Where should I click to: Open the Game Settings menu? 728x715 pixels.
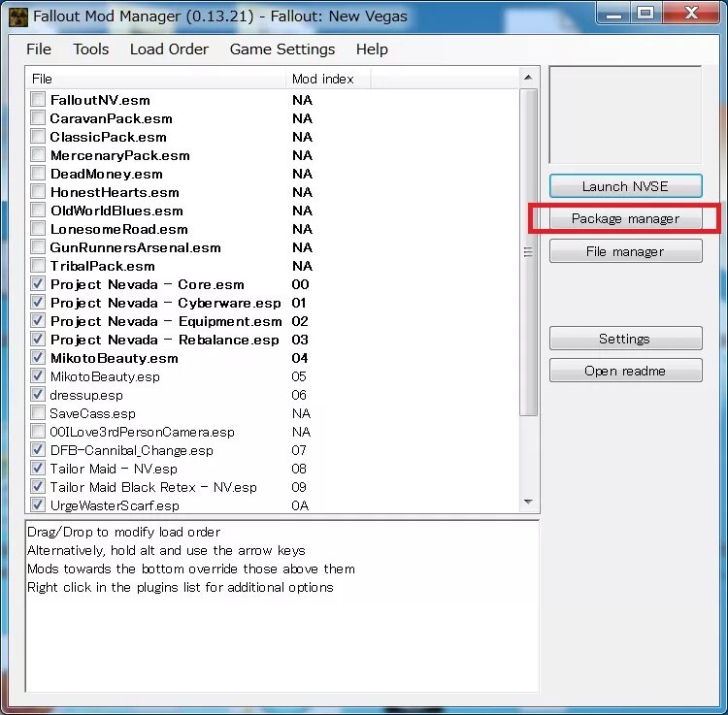[x=282, y=49]
